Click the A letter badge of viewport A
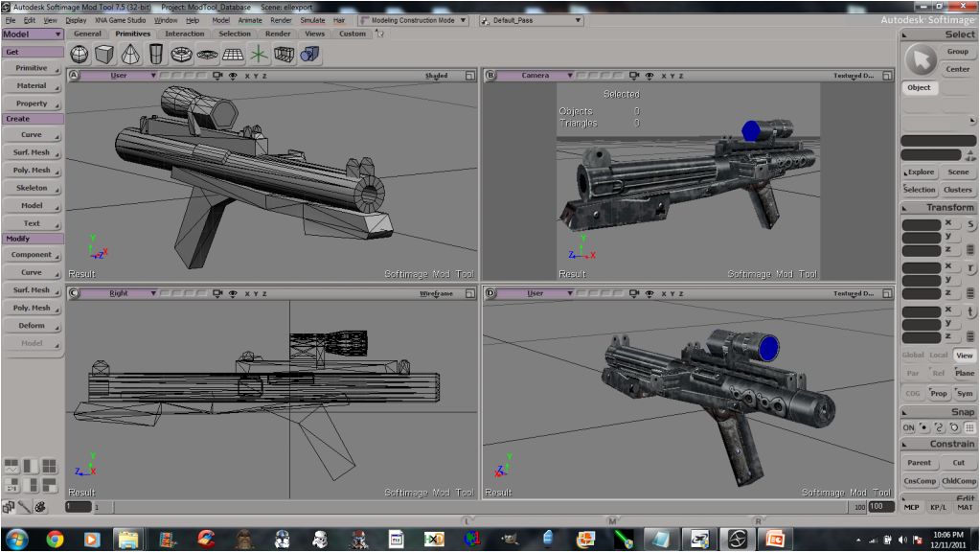This screenshot has height=552, width=980. 74,76
